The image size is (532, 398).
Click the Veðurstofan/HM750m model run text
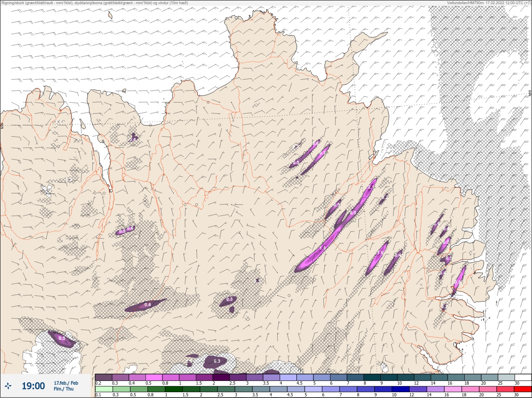[x=488, y=2]
